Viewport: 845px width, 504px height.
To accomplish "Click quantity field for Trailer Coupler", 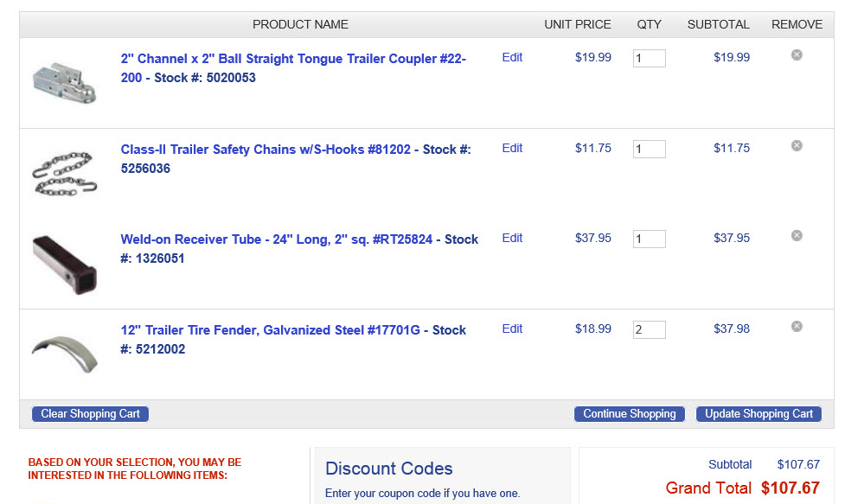I will click(649, 59).
